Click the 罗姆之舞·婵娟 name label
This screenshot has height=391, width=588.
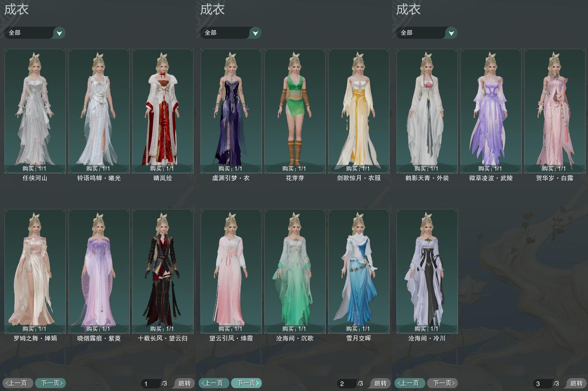(x=35, y=338)
